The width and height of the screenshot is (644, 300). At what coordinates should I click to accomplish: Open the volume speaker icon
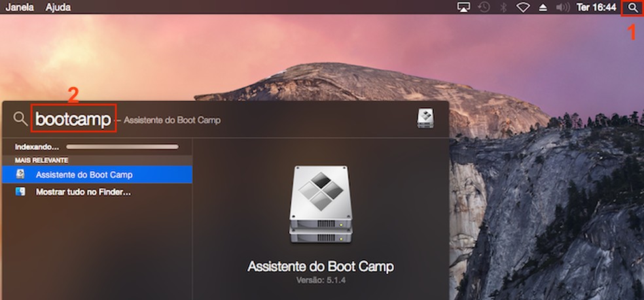pyautogui.click(x=562, y=7)
